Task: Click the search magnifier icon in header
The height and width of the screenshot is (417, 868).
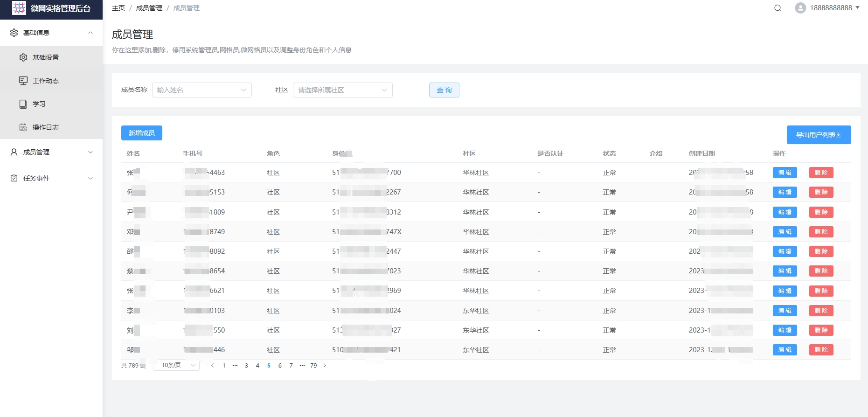Action: point(778,8)
